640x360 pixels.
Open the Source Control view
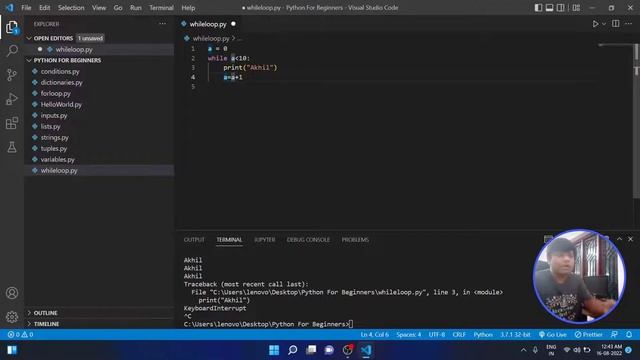[x=12, y=75]
